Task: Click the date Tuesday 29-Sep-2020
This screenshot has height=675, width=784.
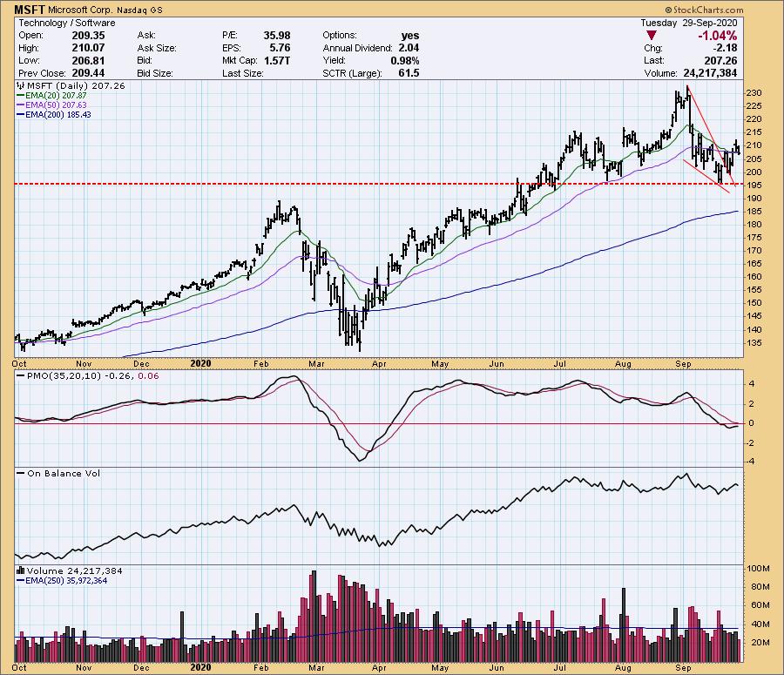Action: click(688, 23)
